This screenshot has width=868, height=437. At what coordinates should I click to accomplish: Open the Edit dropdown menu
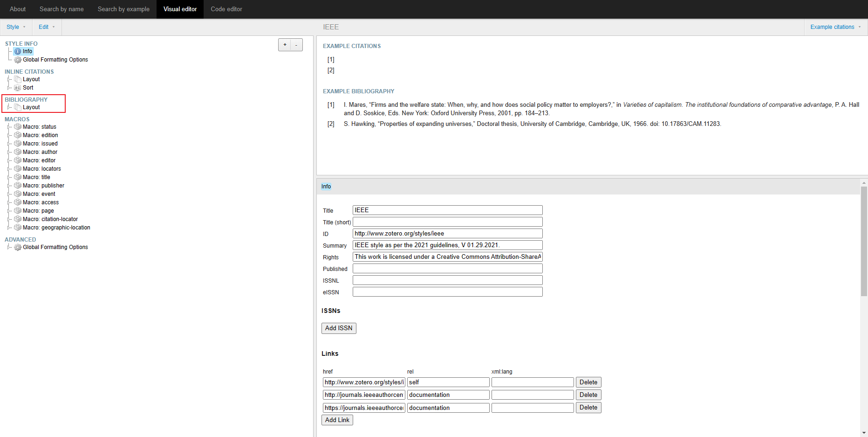(x=47, y=27)
